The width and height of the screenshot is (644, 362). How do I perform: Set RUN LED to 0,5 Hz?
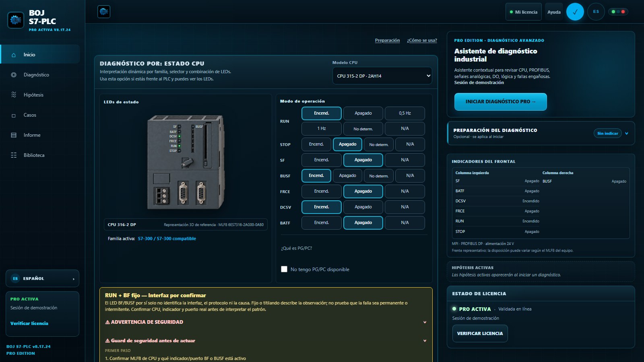click(x=405, y=113)
